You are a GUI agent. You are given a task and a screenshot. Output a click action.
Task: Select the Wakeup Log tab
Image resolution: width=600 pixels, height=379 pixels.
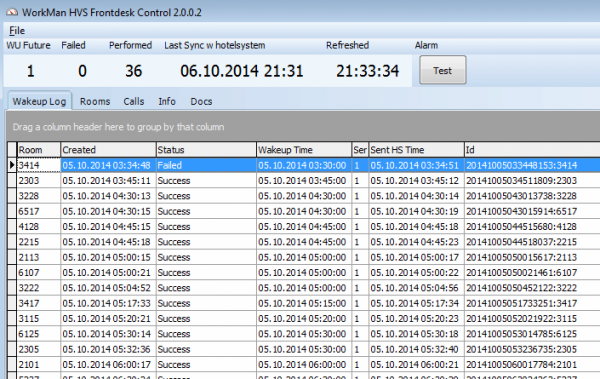coord(39,101)
